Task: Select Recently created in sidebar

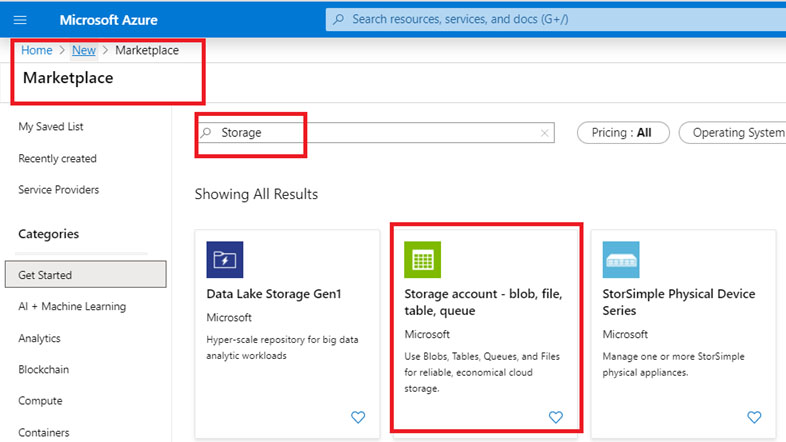Action: click(x=57, y=158)
